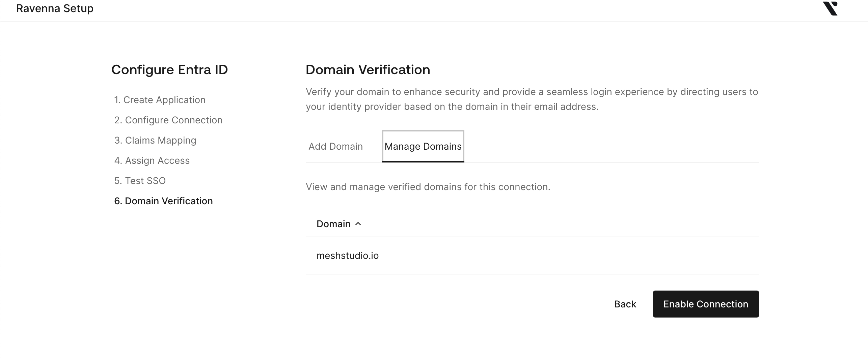Select the meshstudio.io domain name
868x360 pixels.
(348, 256)
